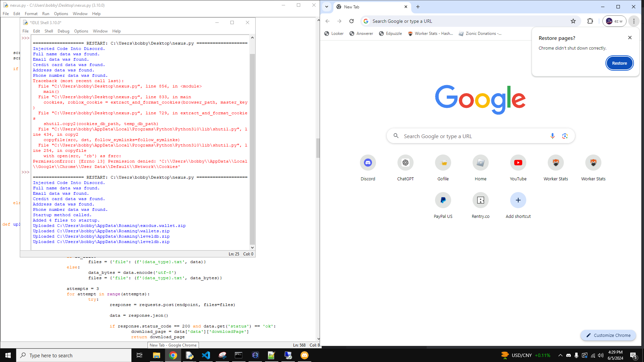Show hidden system tray icons
Screen dimensions: 644x362
(x=560, y=355)
